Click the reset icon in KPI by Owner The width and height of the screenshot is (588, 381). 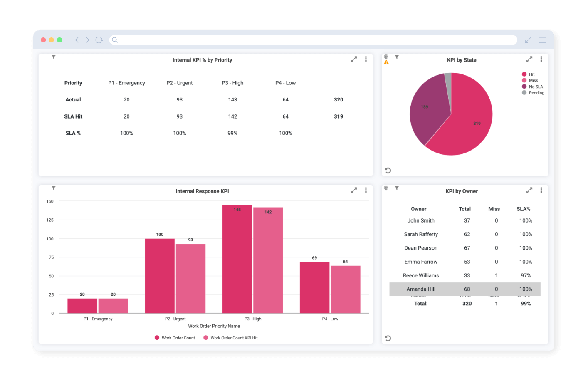pyautogui.click(x=388, y=338)
